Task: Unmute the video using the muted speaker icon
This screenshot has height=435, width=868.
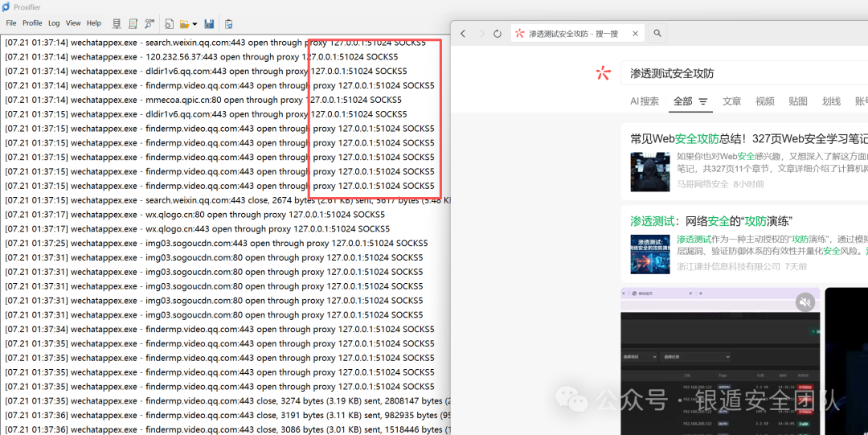Action: pyautogui.click(x=805, y=302)
